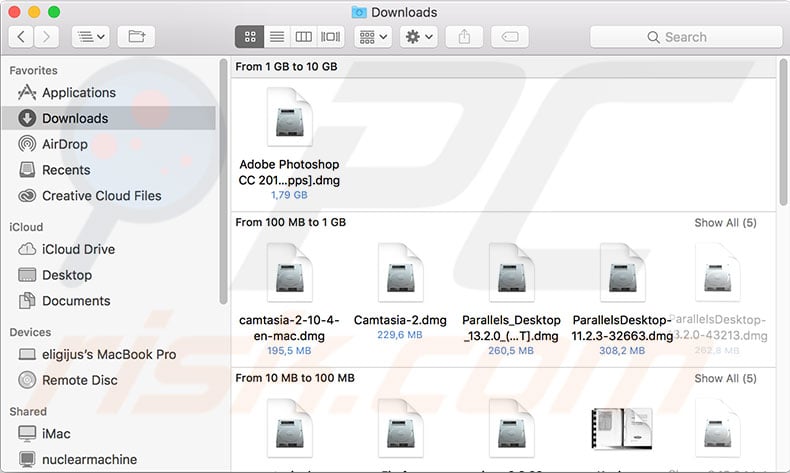This screenshot has width=790, height=473.
Task: Click the 'From 10 MB to 100 MB' header
Action: pyautogui.click(x=295, y=378)
